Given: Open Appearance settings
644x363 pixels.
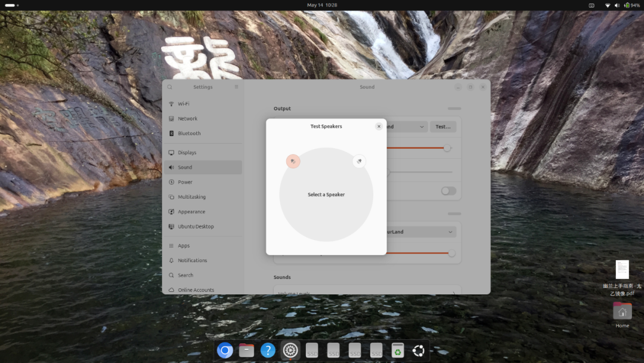Looking at the screenshot, I should (203, 212).
